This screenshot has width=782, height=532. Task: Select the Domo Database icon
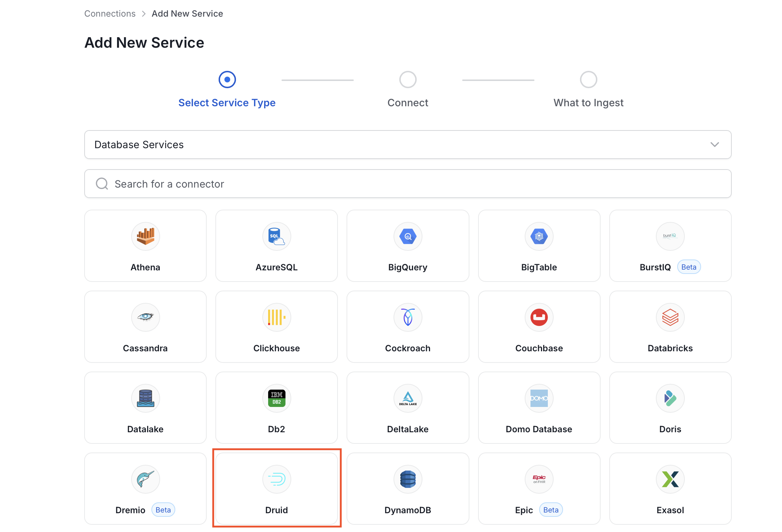[539, 398]
